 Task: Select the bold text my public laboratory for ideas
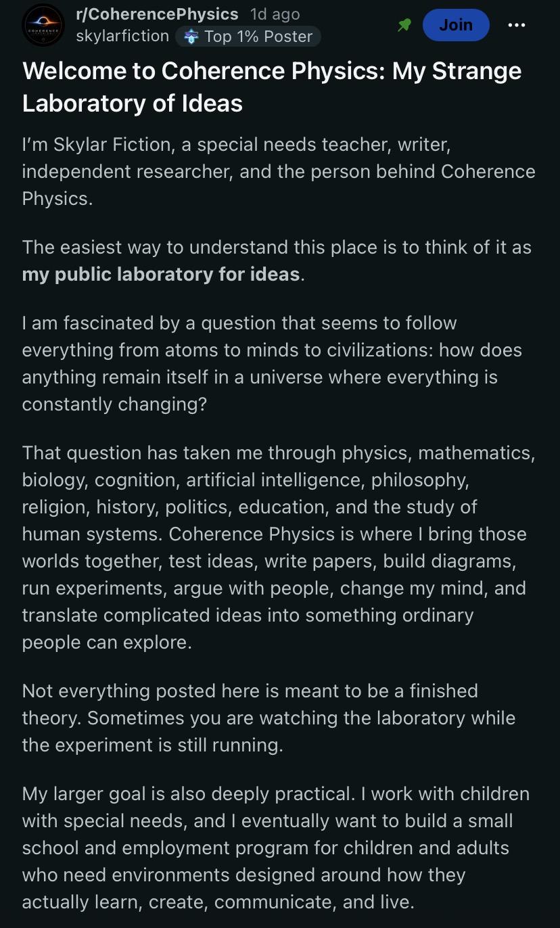click(161, 274)
